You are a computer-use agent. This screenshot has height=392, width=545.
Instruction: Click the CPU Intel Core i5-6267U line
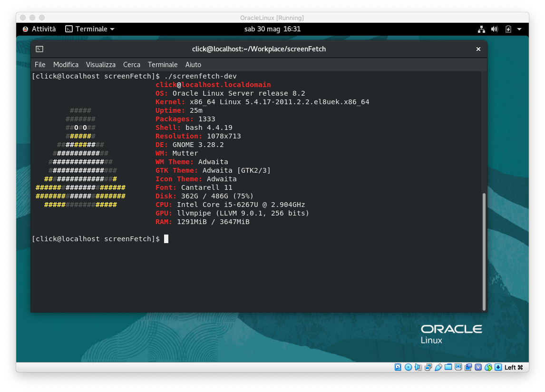[230, 205]
